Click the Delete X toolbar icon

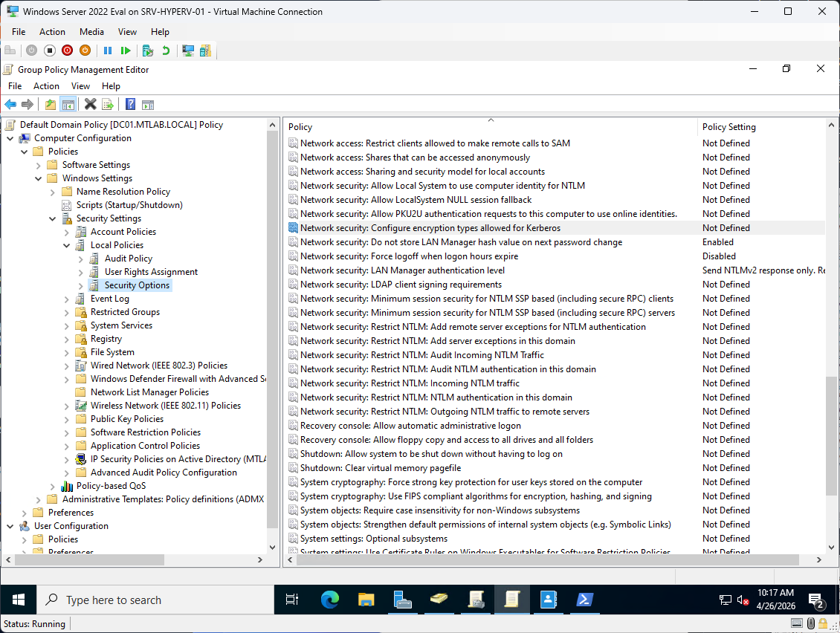click(91, 105)
